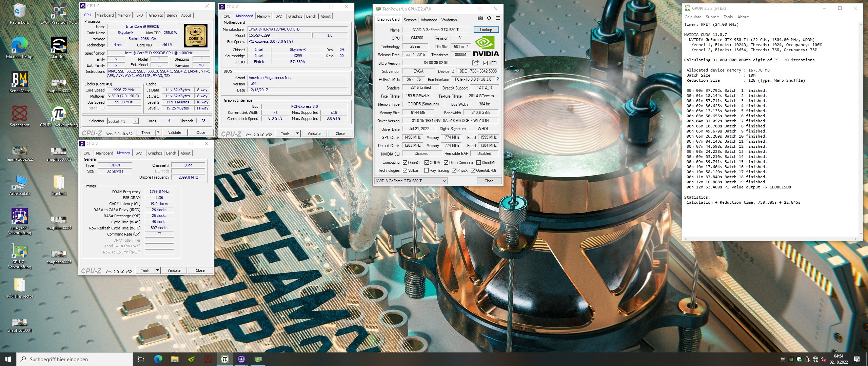Image resolution: width=868 pixels, height=366 pixels.
Task: Select the nvidiaInspector desktop icon
Action: pyautogui.click(x=20, y=288)
